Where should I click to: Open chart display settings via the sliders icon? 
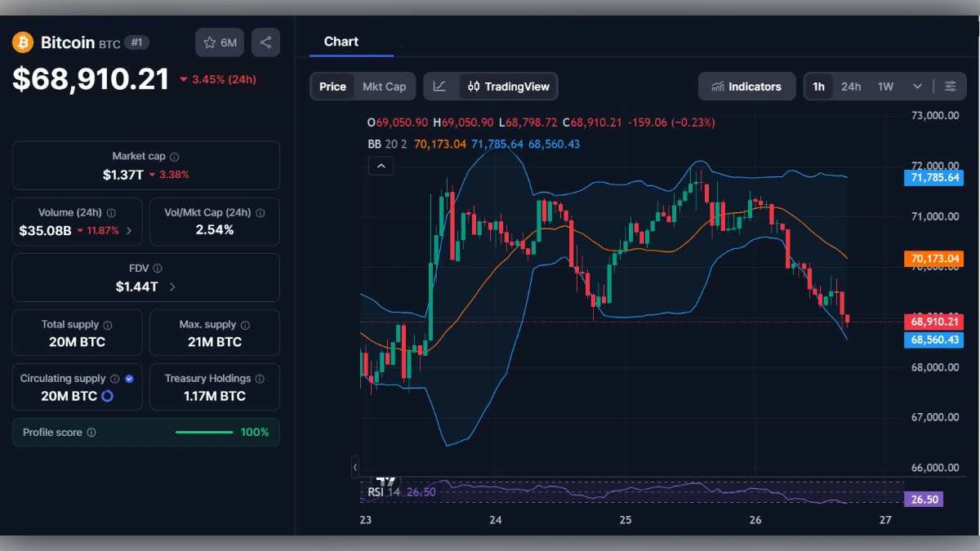(950, 86)
